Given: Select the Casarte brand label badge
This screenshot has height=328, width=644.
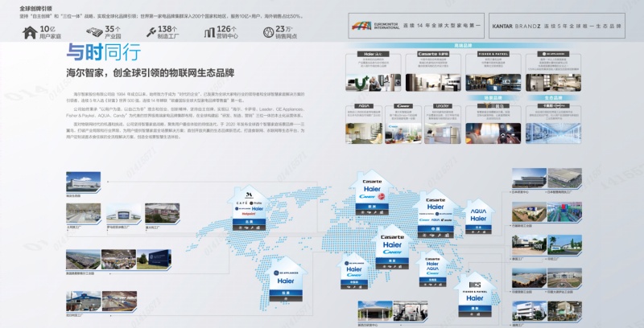Looking at the screenshot, I should point(433,54).
